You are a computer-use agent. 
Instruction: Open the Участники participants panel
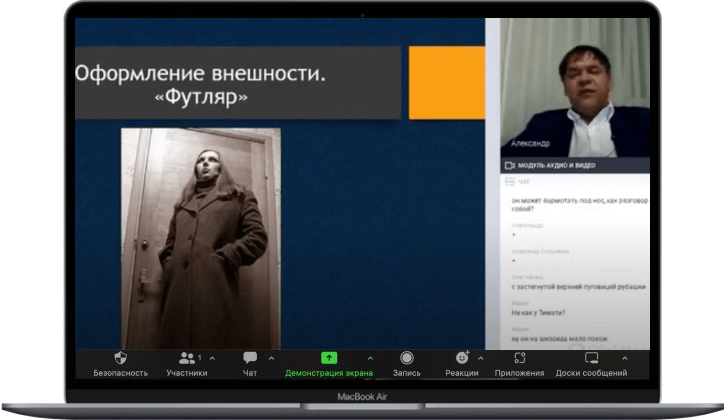[x=186, y=358]
